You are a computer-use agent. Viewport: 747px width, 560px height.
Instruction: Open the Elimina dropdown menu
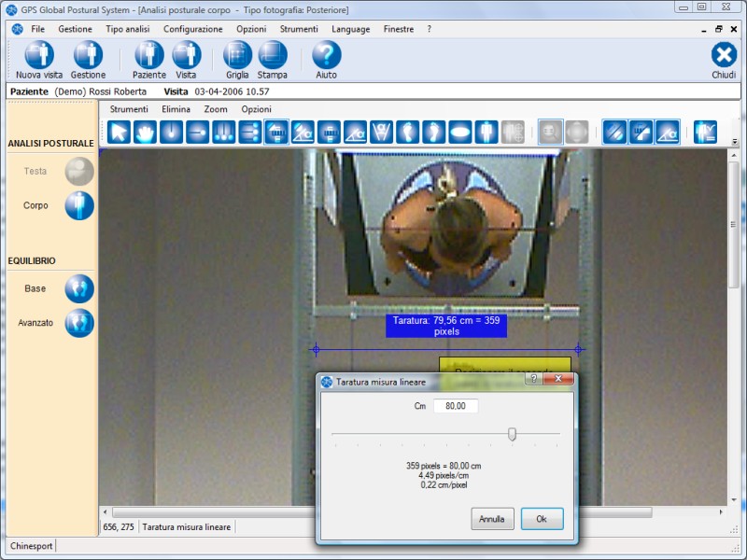click(176, 109)
